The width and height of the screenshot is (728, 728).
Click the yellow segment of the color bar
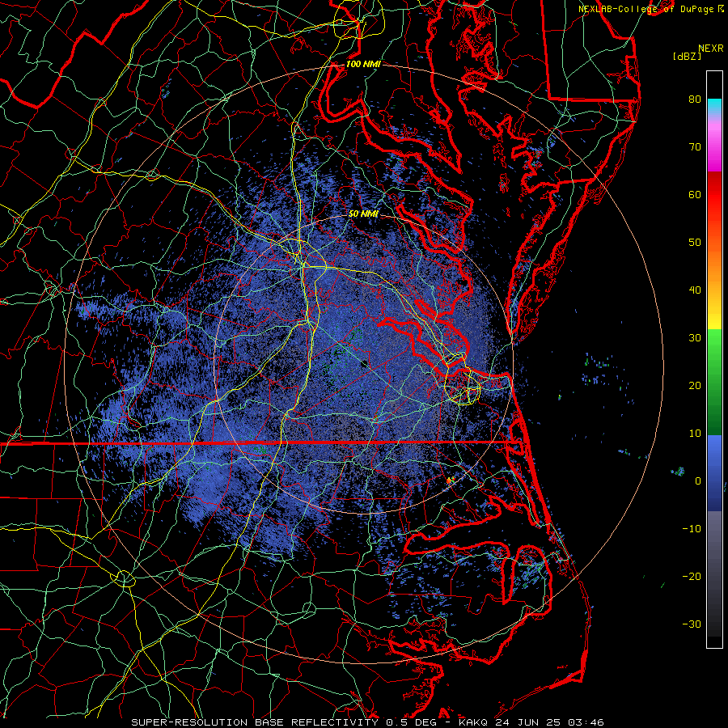click(714, 318)
